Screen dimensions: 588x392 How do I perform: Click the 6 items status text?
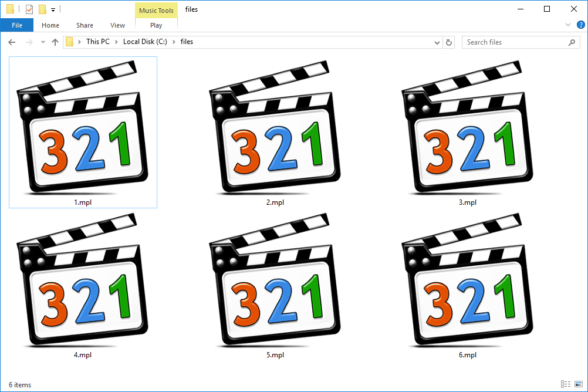coord(20,385)
